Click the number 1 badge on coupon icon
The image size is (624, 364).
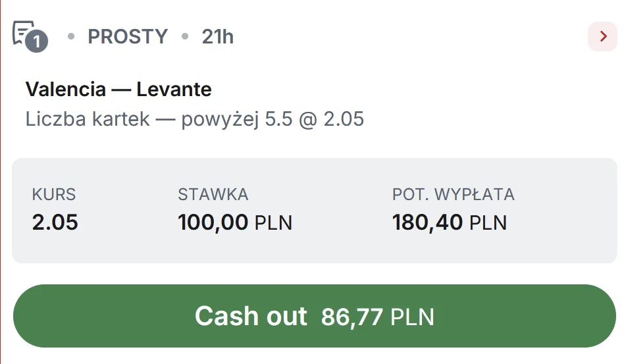point(38,42)
